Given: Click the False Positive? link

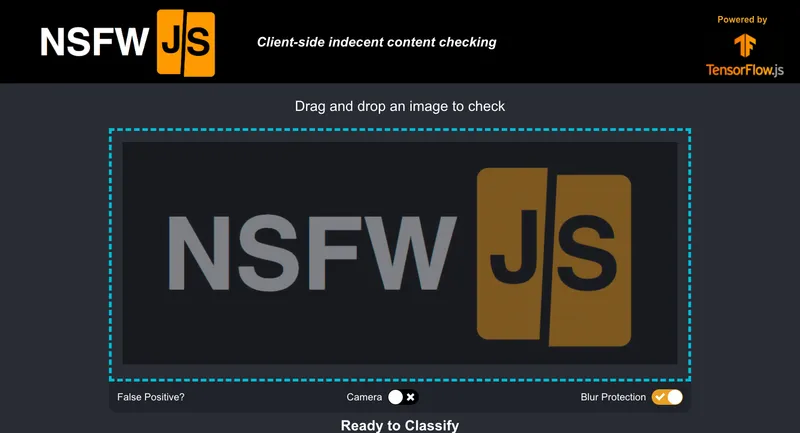Looking at the screenshot, I should pyautogui.click(x=151, y=397).
